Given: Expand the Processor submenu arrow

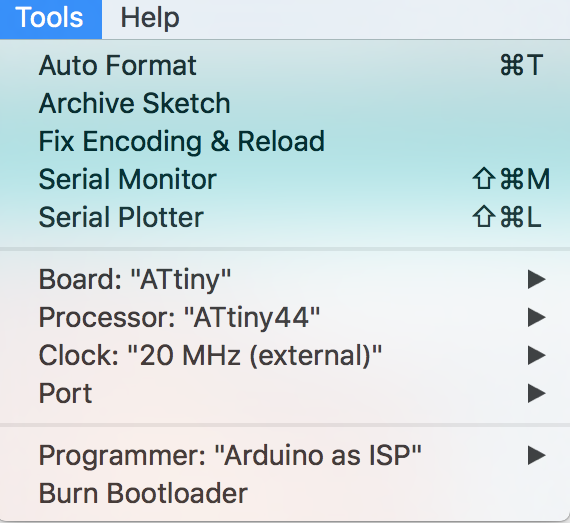Looking at the screenshot, I should click(x=536, y=317).
